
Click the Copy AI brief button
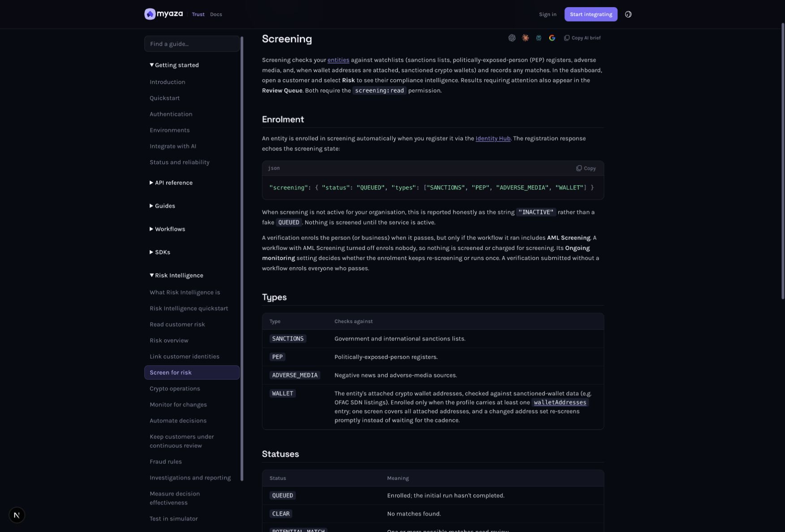coord(582,38)
